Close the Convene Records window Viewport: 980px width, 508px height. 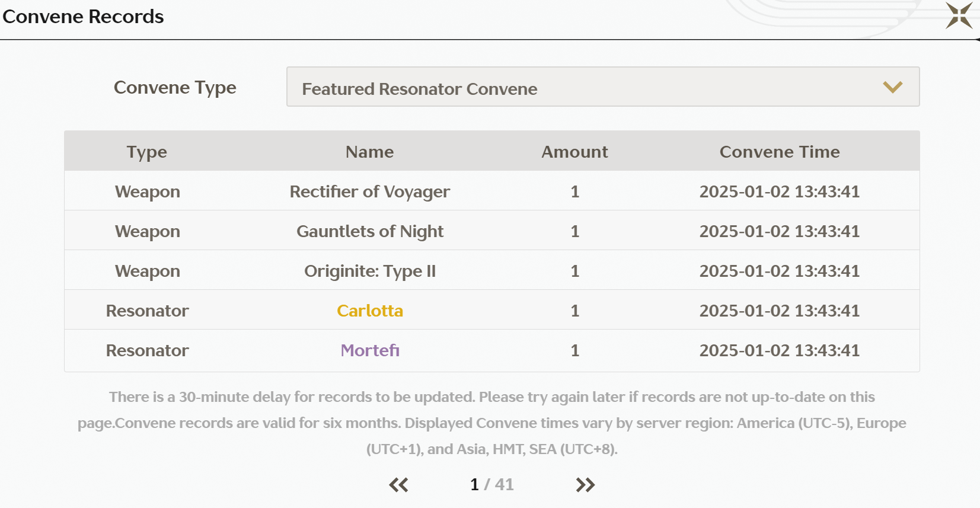pos(959,15)
